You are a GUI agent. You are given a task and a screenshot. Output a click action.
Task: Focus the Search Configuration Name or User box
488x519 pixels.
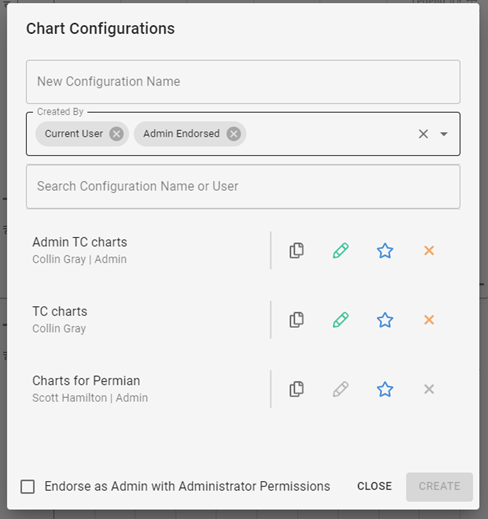[x=243, y=186]
